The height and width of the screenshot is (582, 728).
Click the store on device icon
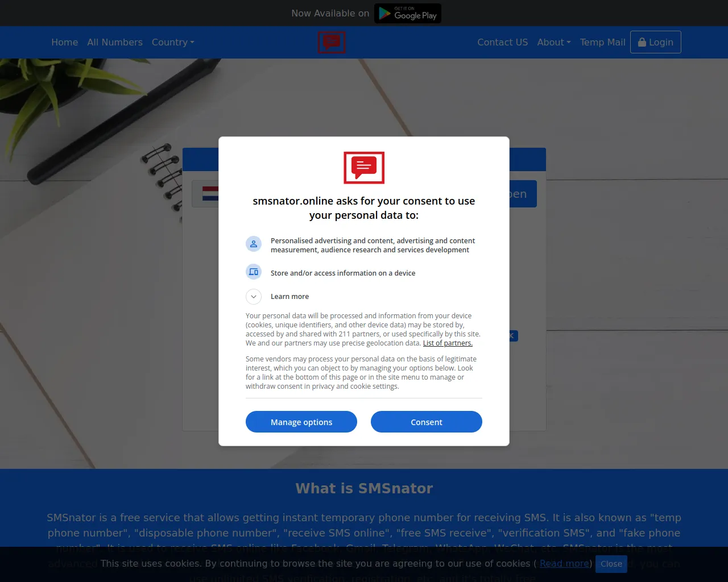pos(254,272)
